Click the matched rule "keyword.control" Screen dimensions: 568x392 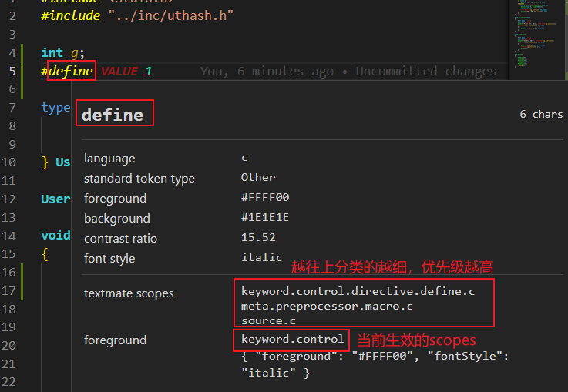(292, 339)
